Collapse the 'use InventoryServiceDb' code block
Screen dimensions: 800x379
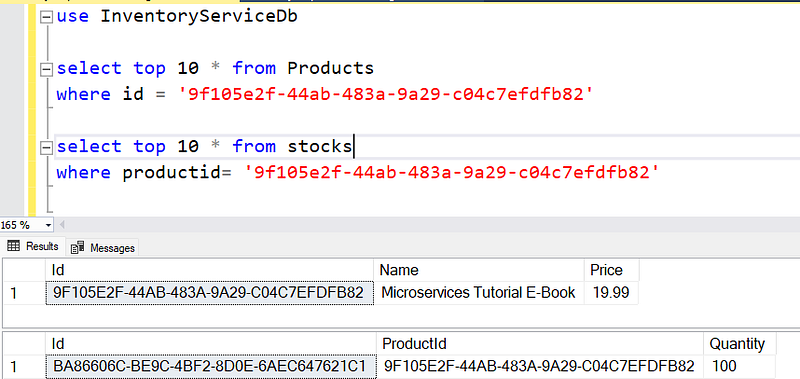click(46, 17)
